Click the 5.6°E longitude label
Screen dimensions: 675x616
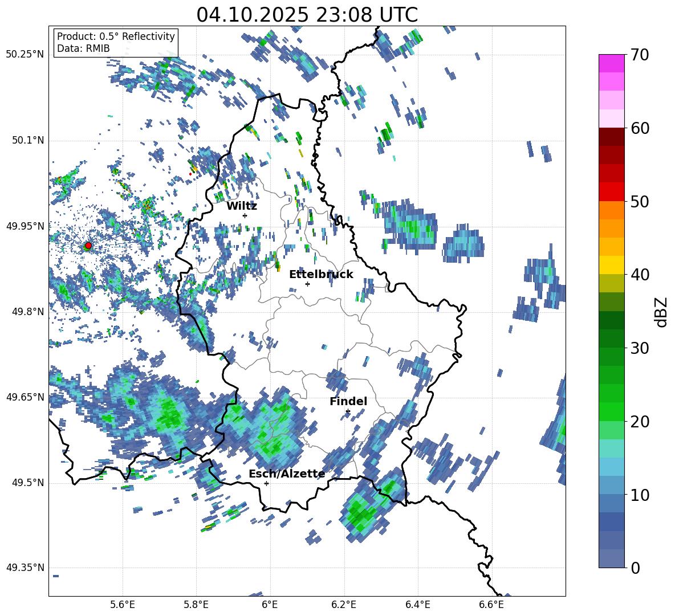(123, 605)
